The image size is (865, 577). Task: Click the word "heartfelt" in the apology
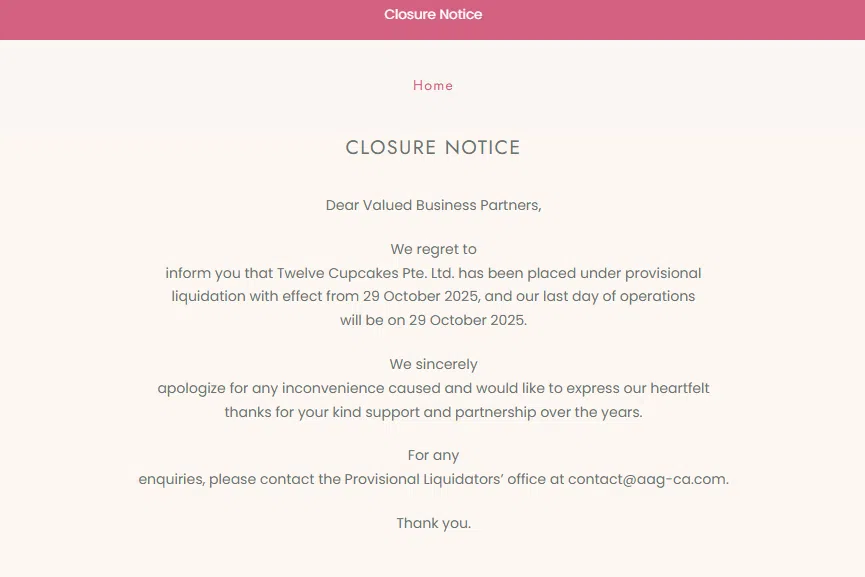[680, 388]
